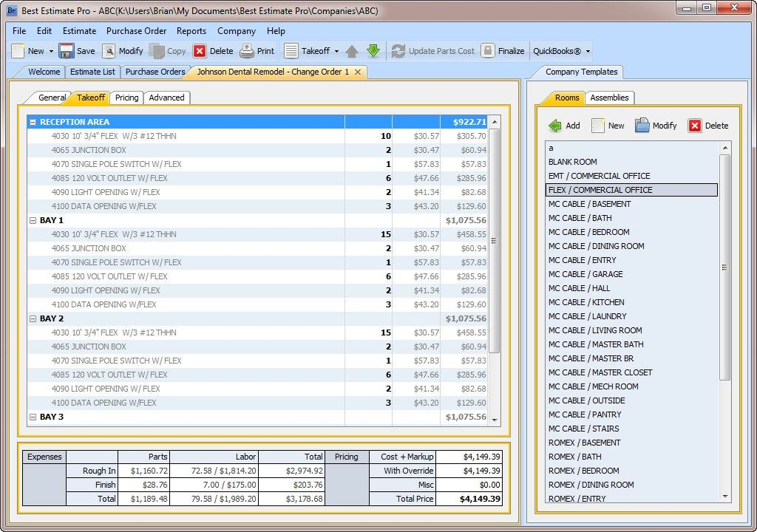Open the Reports menu

point(191,31)
